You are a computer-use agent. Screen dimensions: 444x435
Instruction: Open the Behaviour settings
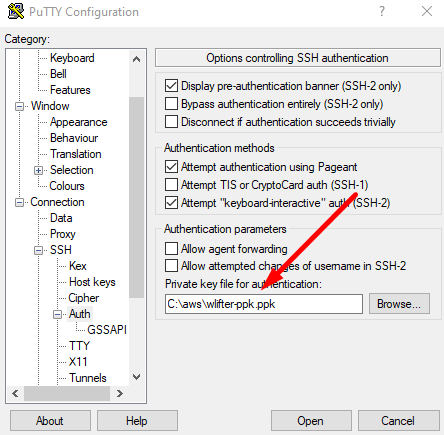(74, 138)
